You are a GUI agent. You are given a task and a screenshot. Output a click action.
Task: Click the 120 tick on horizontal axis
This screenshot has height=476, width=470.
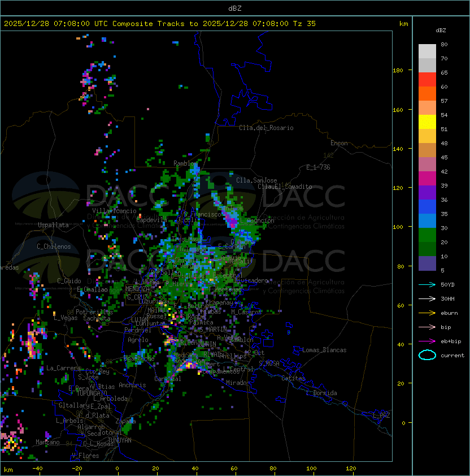(x=351, y=469)
